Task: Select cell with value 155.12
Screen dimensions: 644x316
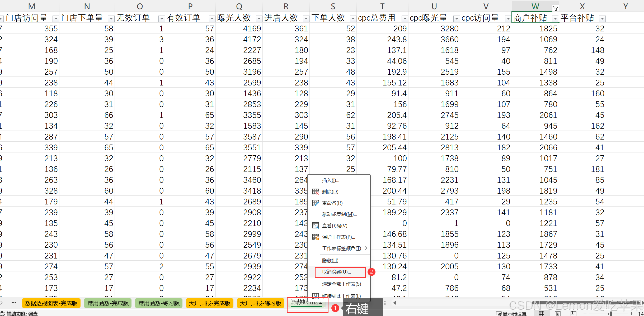Action: [x=382, y=83]
